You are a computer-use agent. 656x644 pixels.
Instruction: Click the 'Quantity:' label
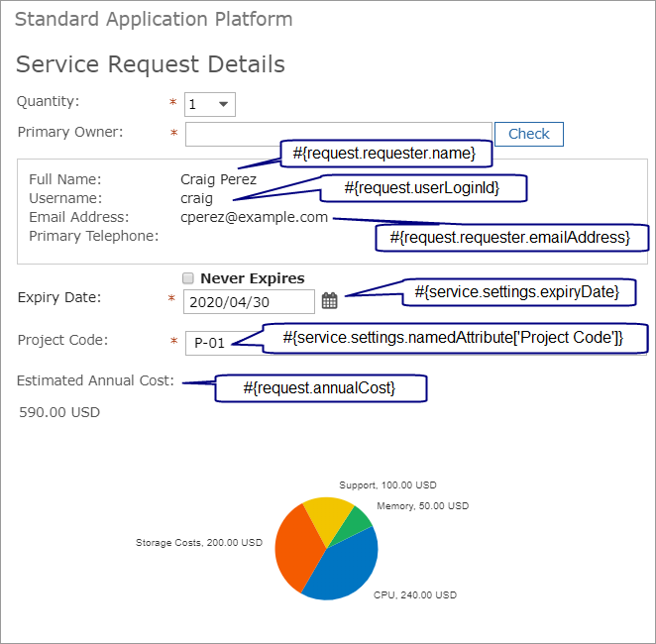[x=48, y=102]
